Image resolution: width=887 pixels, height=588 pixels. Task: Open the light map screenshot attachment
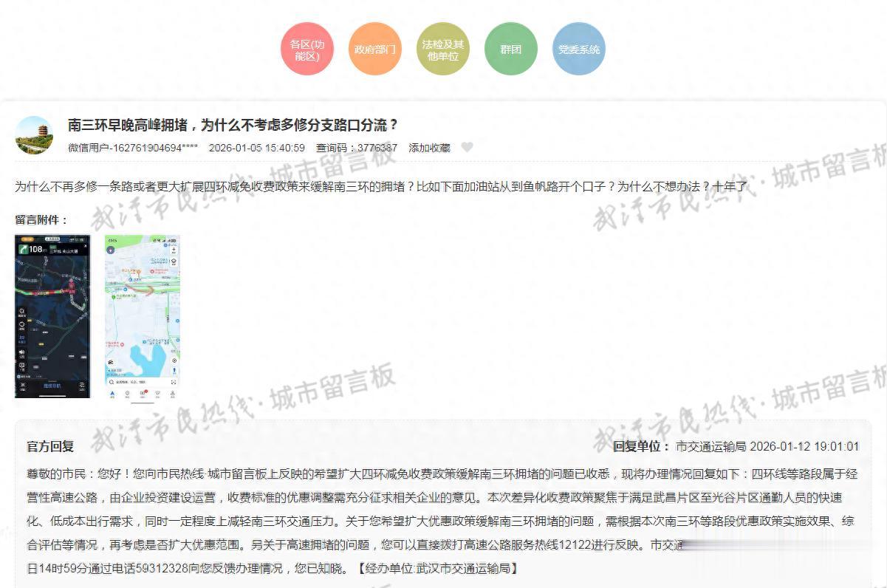(143, 318)
